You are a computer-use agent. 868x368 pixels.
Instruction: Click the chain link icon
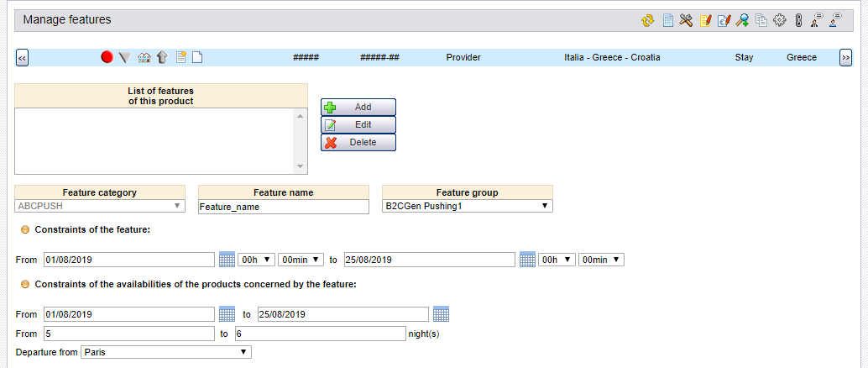[x=798, y=20]
